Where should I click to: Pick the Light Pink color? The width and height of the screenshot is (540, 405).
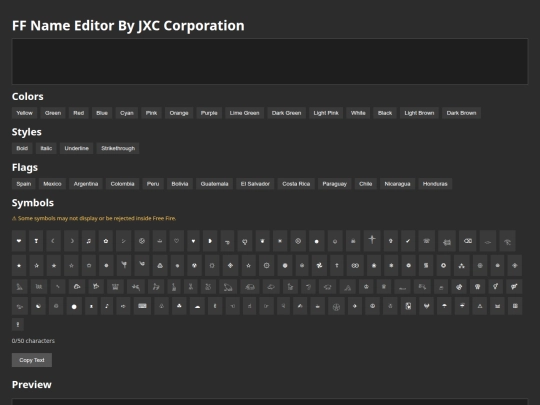(326, 113)
